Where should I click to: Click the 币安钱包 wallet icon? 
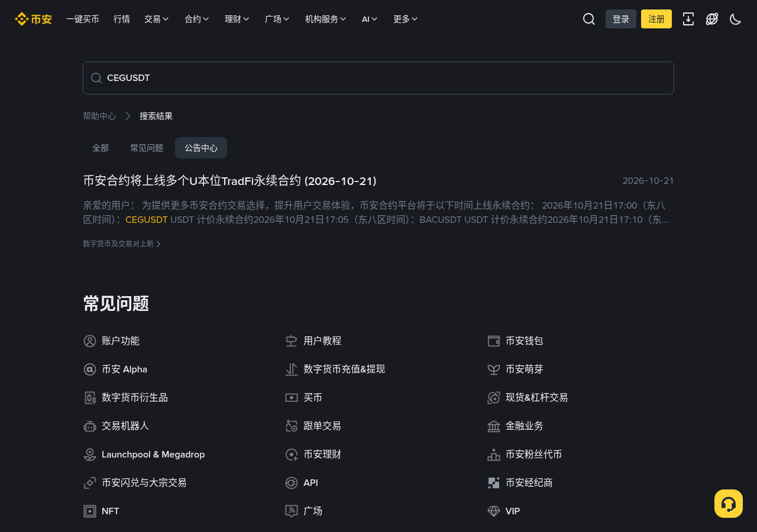tap(494, 341)
